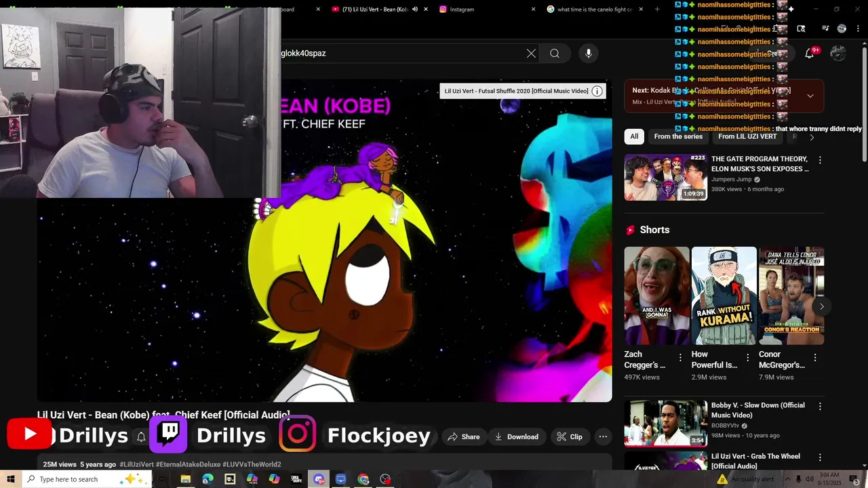The width and height of the screenshot is (868, 488).
Task: Open Lil Uzi Vert Grab The Wheel video title
Action: tap(755, 461)
